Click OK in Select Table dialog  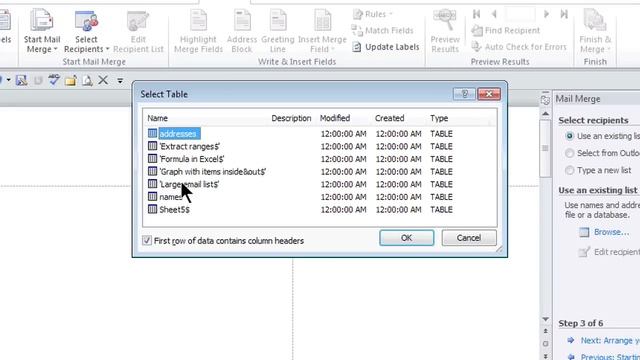coord(407,238)
